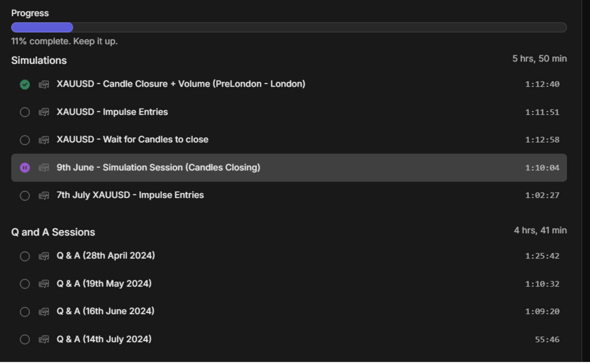Click video icon beside Q & A 28th April 2024
The width and height of the screenshot is (590, 364).
tap(44, 256)
